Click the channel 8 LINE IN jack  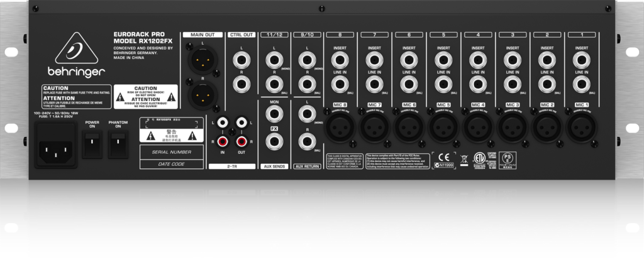(340, 85)
